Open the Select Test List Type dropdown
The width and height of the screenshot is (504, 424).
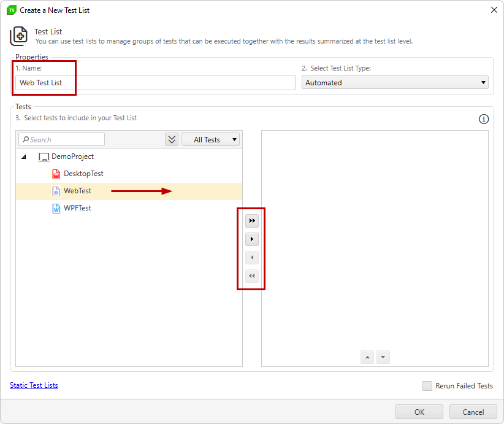pos(395,83)
